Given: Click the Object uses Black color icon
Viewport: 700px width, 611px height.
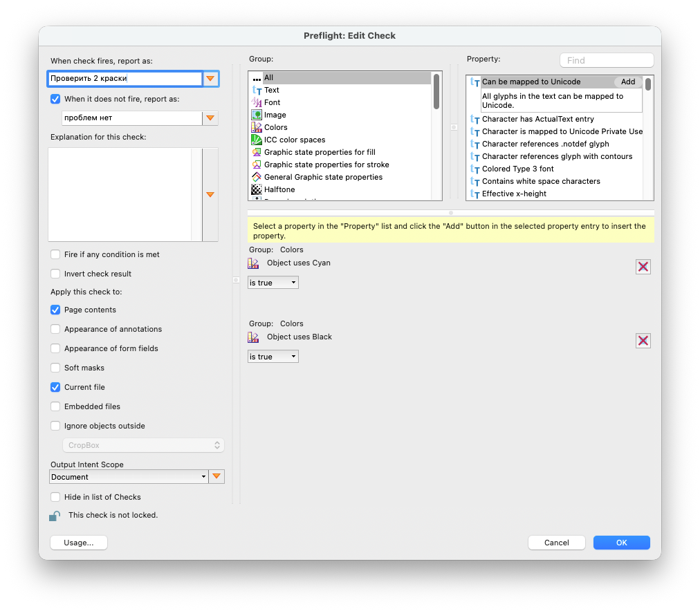Looking at the screenshot, I should 253,337.
